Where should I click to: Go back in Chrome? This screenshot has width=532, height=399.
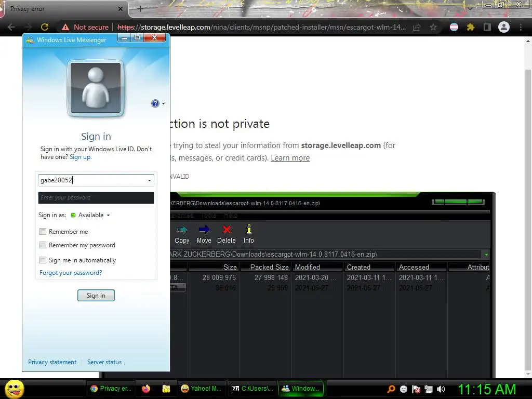[11, 27]
